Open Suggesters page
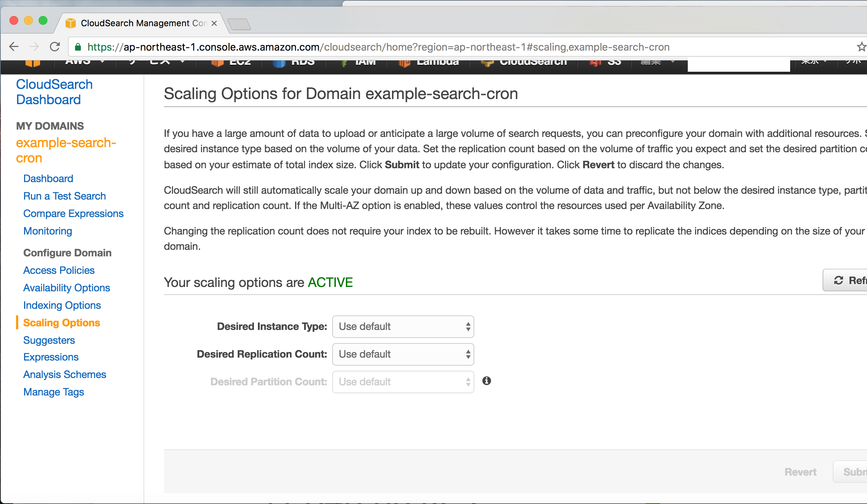 coord(49,340)
